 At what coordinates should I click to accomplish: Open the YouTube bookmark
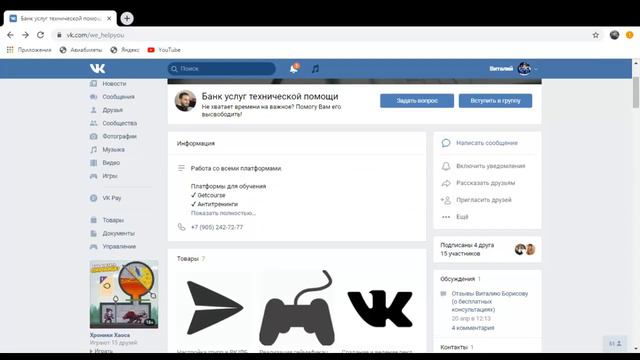pyautogui.click(x=164, y=50)
